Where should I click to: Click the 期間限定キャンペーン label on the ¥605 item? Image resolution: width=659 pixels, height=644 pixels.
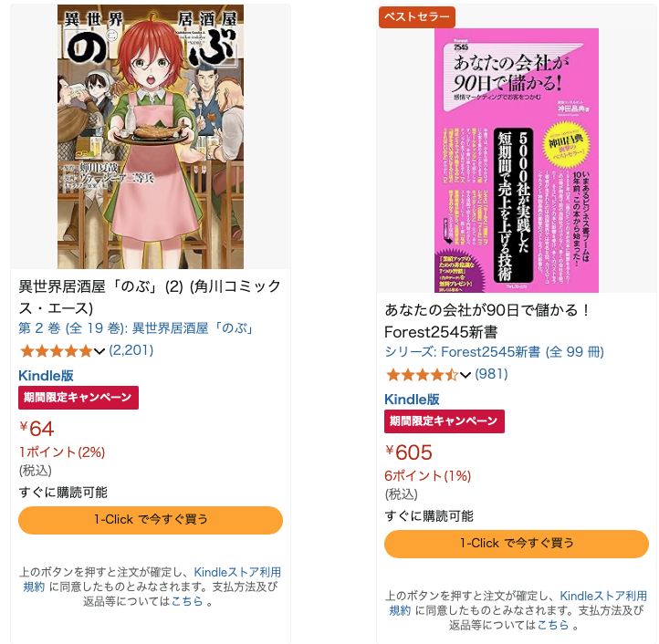(445, 421)
